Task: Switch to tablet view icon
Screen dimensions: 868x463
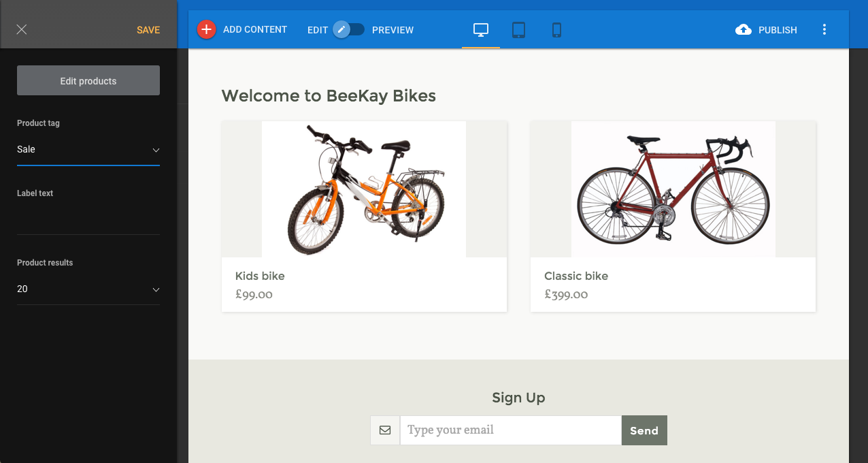Action: click(x=518, y=29)
